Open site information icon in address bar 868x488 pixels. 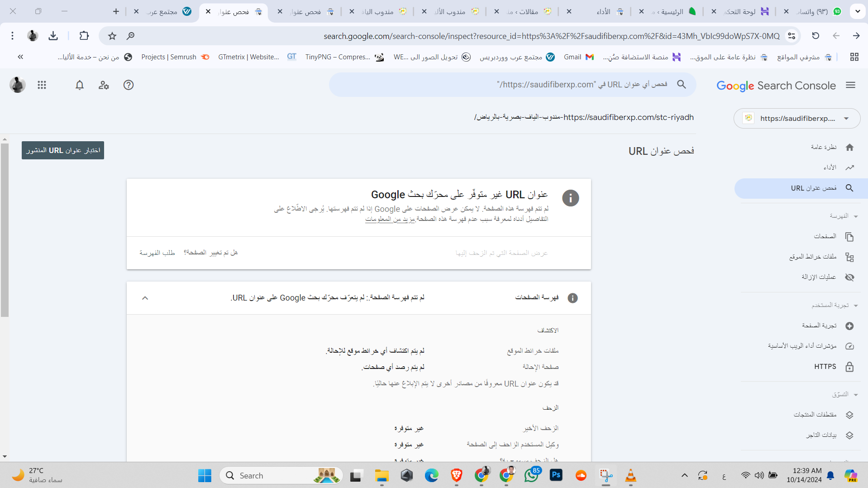tap(792, 36)
